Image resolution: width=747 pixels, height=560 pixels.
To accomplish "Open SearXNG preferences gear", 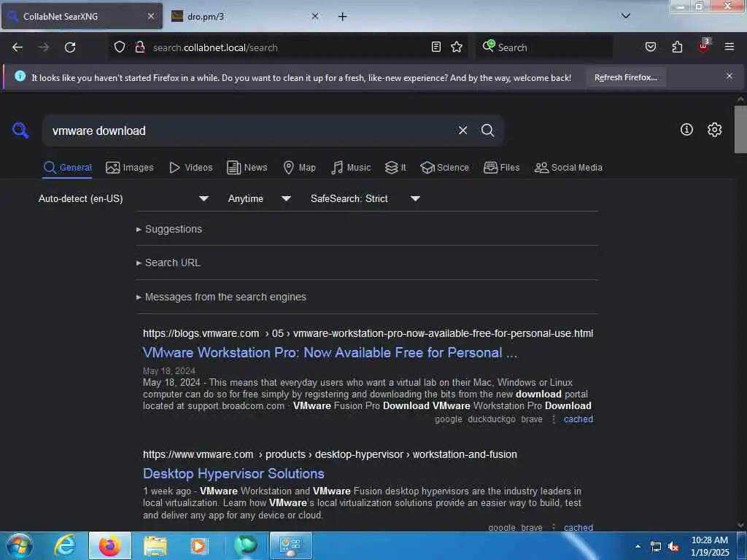I will (714, 130).
